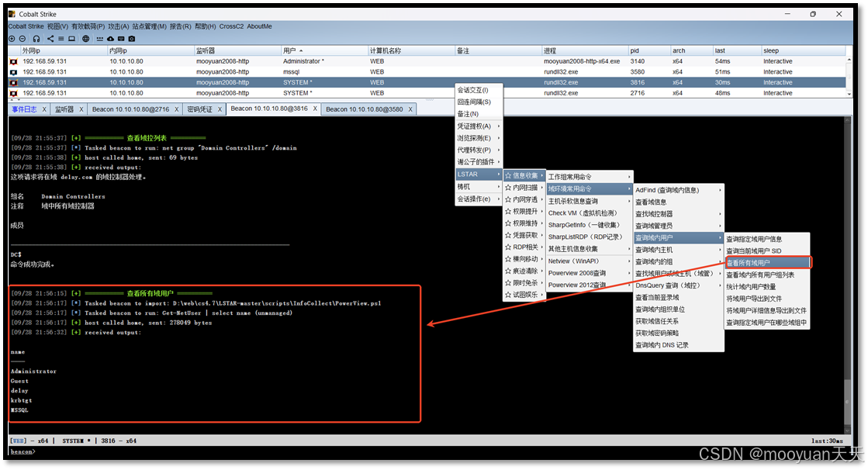Image resolution: width=868 pixels, height=470 pixels.
Task: Close the Beacon 10.10.10.80@2716 tab
Action: [x=177, y=109]
